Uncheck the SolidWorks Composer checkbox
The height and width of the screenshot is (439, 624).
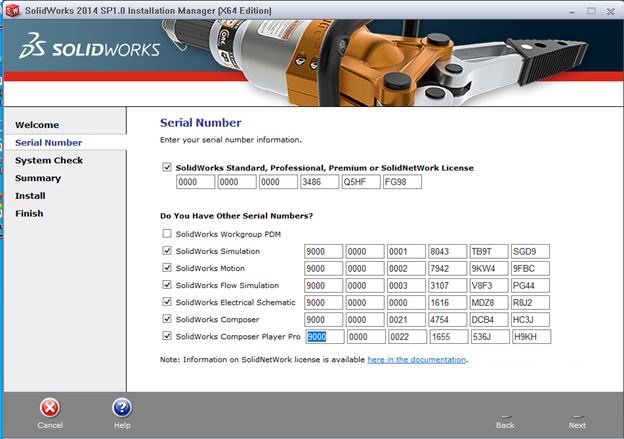click(x=167, y=319)
